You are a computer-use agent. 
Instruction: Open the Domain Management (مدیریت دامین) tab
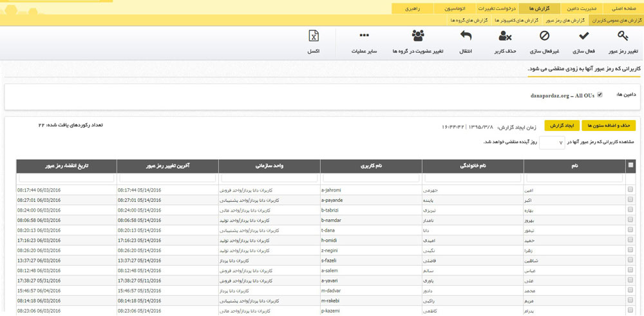[x=582, y=8]
